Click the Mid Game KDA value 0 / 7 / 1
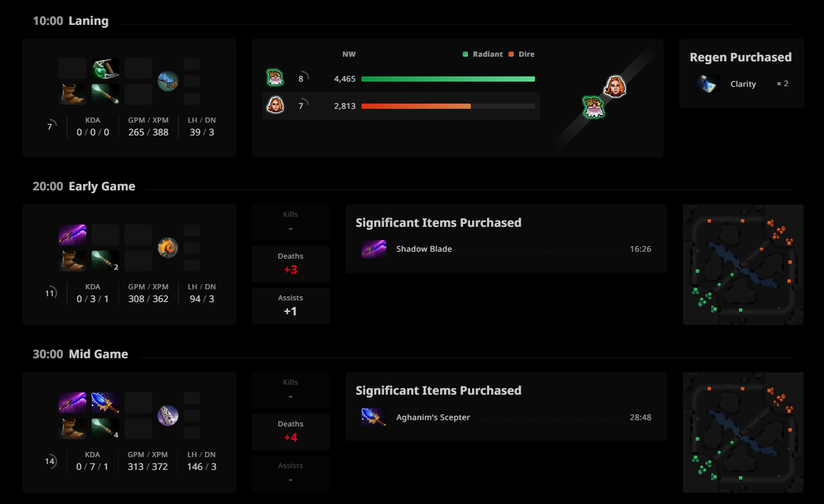The height and width of the screenshot is (504, 824). click(93, 466)
